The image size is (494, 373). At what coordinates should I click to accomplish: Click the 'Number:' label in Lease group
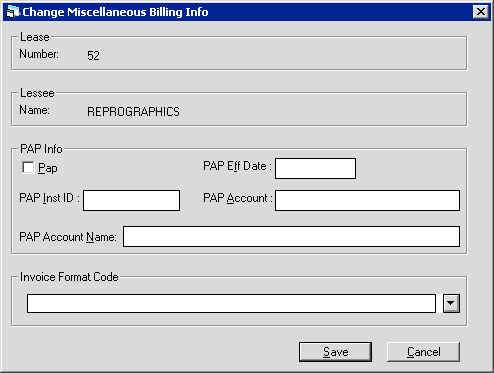(39, 54)
